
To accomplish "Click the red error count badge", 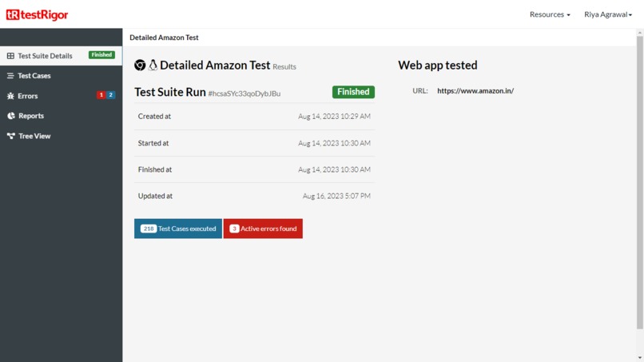I will (101, 95).
